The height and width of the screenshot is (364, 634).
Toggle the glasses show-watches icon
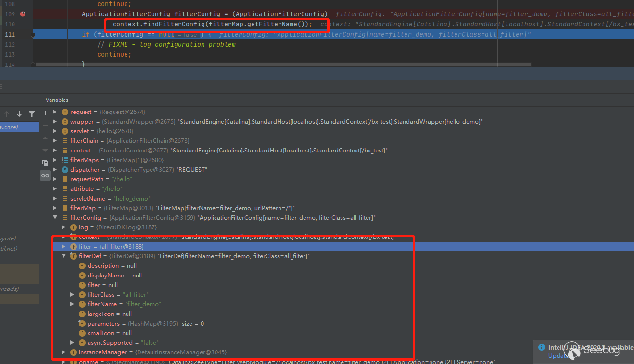pyautogui.click(x=45, y=176)
